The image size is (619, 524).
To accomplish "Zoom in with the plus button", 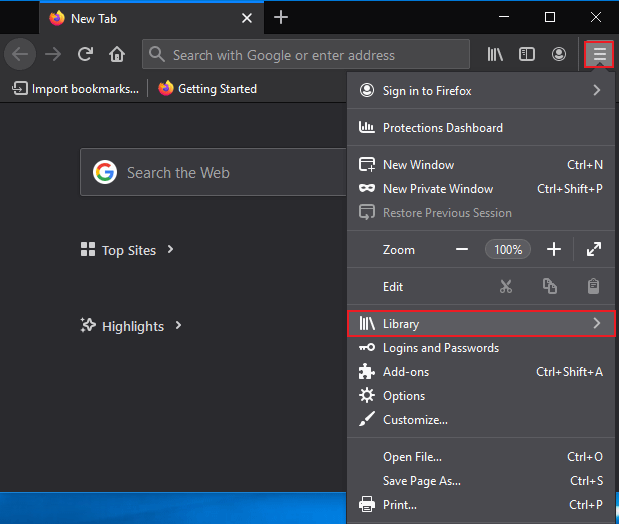I will click(554, 250).
